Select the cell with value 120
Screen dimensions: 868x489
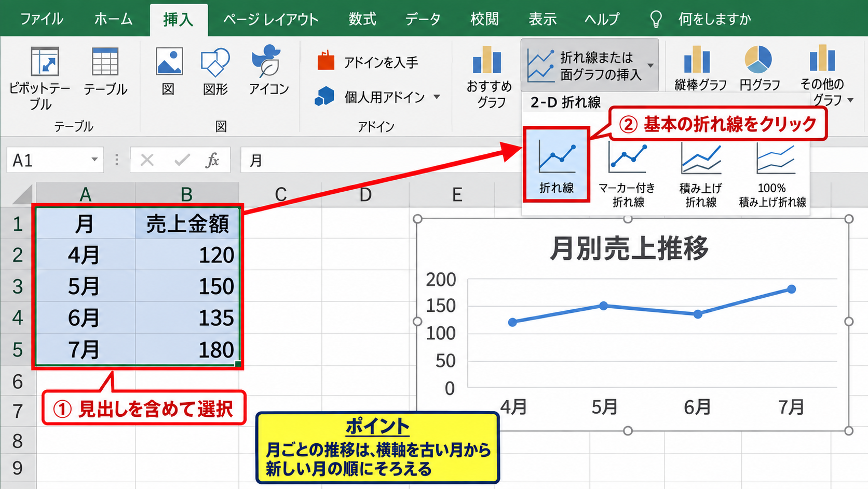(187, 255)
